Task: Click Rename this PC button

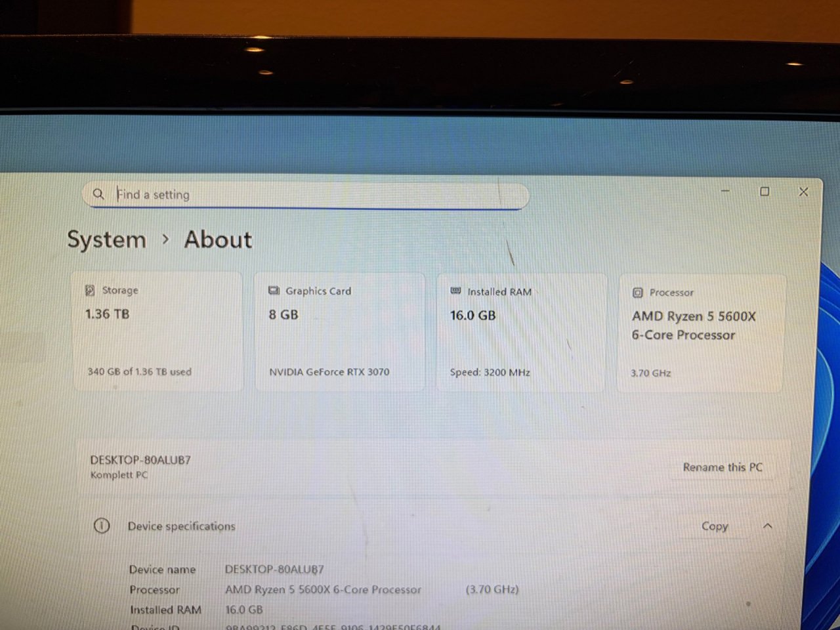Action: pos(723,467)
